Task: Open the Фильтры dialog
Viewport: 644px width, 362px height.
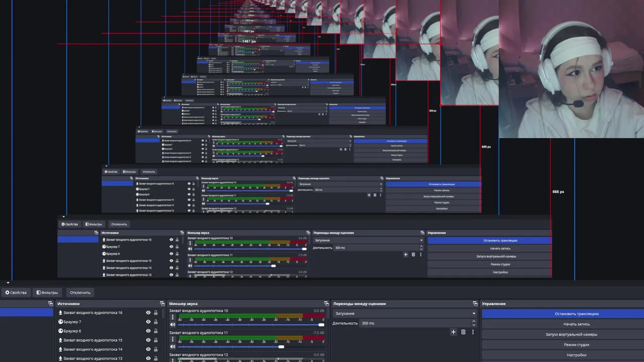Action: tap(47, 293)
